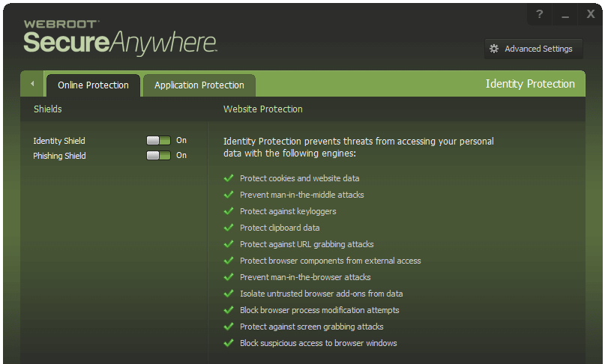Screen dimensions: 605x364
Task: Toggle the Identity Shield switch
Action: (x=158, y=140)
